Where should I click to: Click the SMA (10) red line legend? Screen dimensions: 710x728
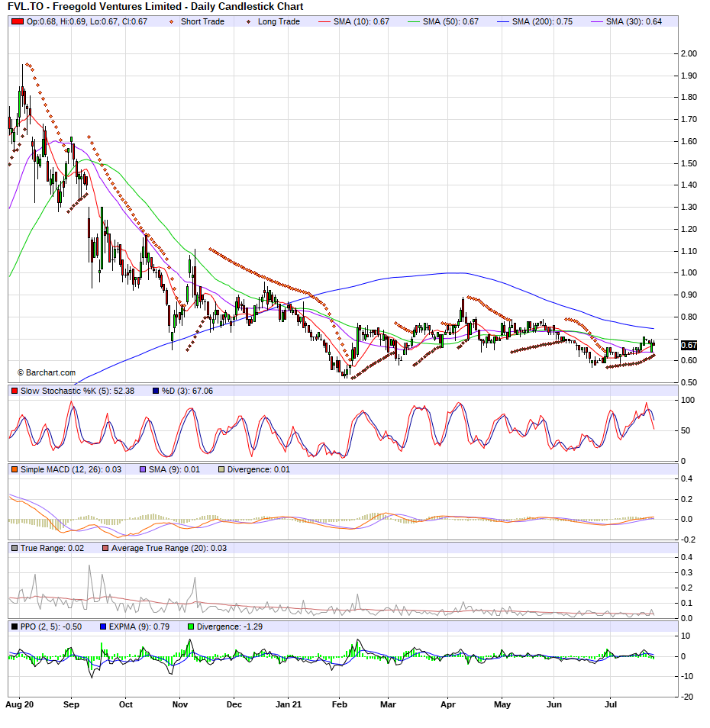click(x=324, y=21)
